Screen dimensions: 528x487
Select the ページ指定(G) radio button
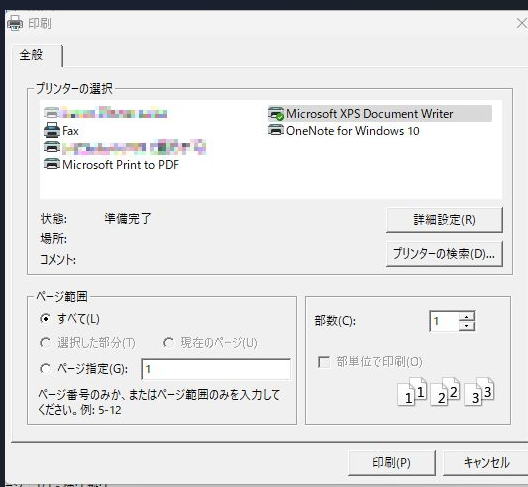[45, 368]
